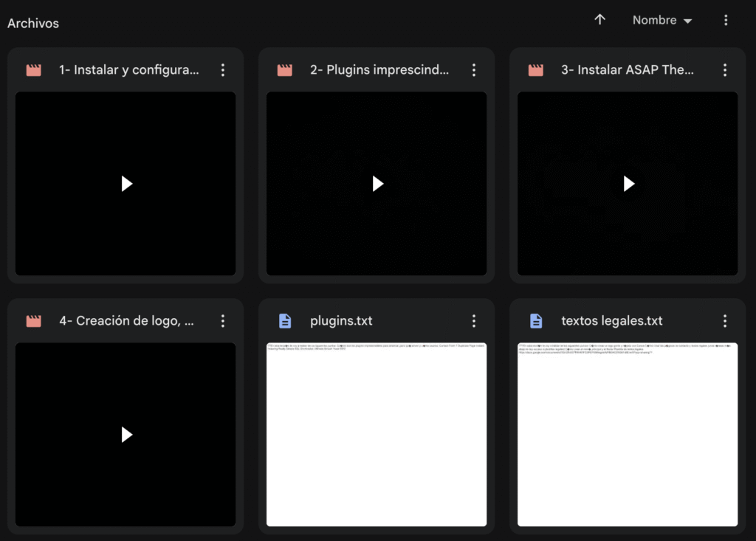756x541 pixels.
Task: Click the textos legales.txt document icon
Action: 536,321
